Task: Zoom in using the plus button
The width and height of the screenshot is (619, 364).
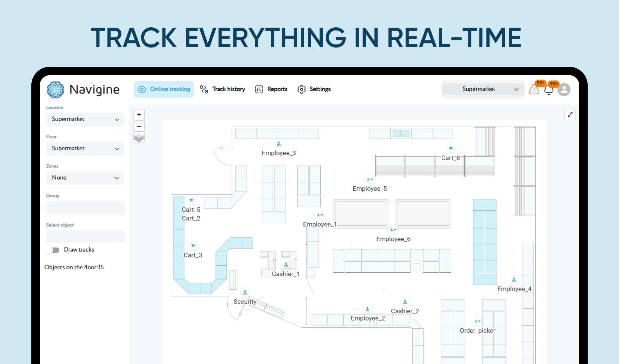Action: [139, 114]
